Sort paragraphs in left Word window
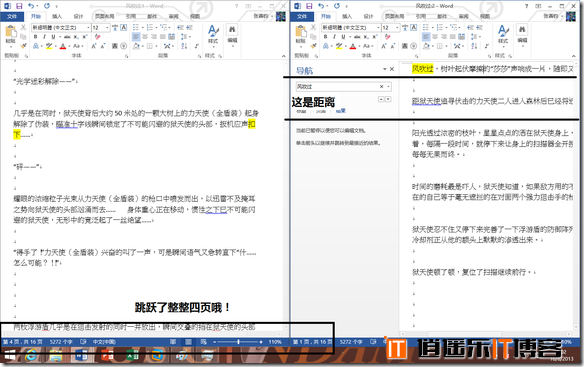Viewport: 584px width, 367px height. coord(184,46)
